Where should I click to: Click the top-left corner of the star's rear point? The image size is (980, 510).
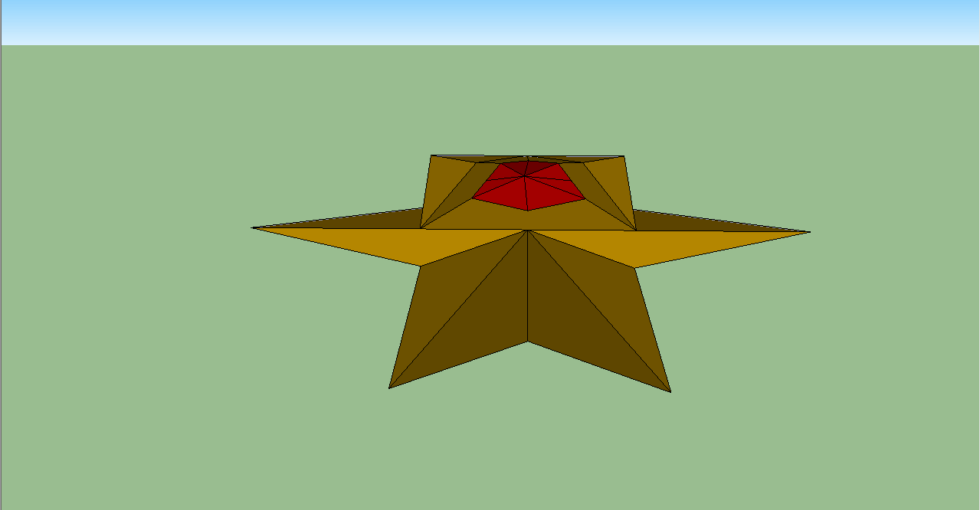[431, 155]
